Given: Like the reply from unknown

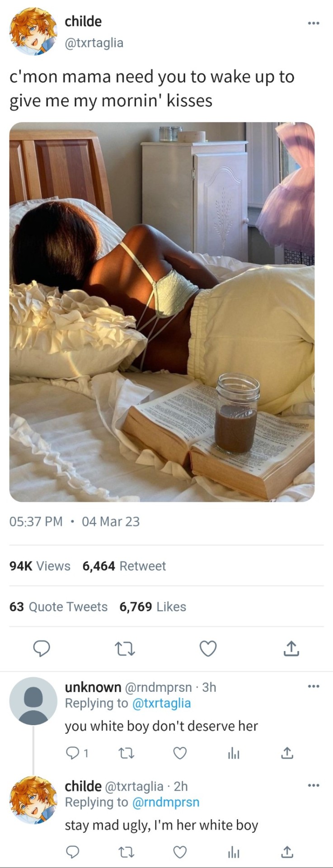Looking at the screenshot, I should [x=180, y=753].
